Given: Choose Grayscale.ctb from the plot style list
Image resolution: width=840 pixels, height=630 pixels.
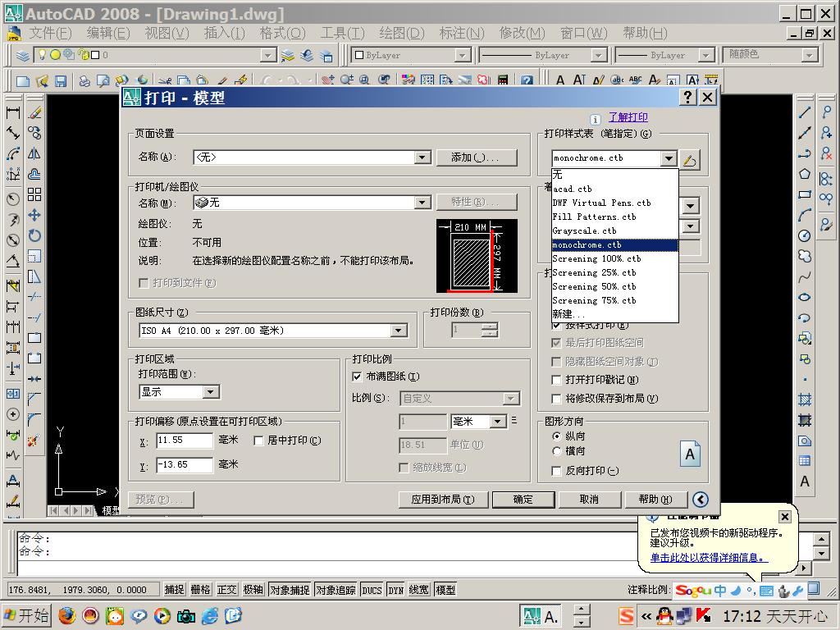Looking at the screenshot, I should click(x=615, y=231).
